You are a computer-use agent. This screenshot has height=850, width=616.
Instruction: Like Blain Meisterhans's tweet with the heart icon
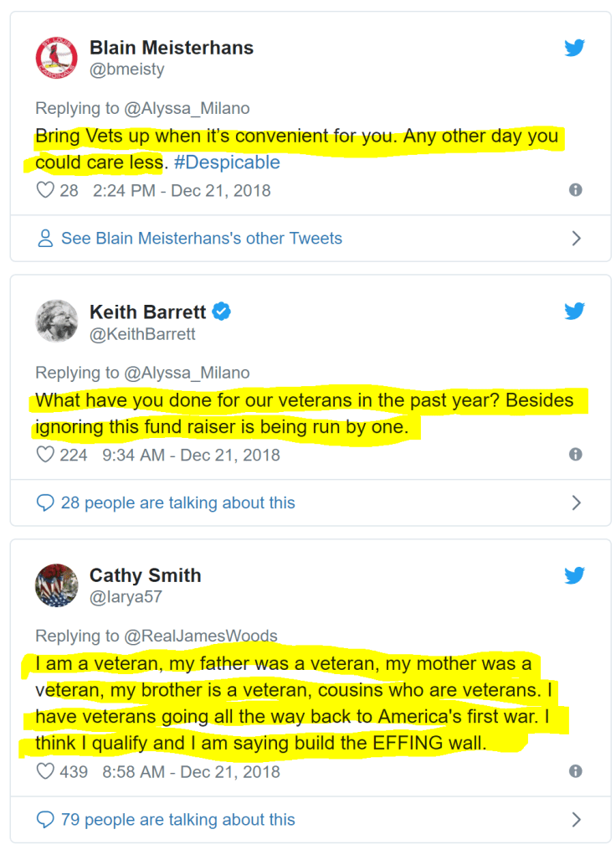coord(45,190)
